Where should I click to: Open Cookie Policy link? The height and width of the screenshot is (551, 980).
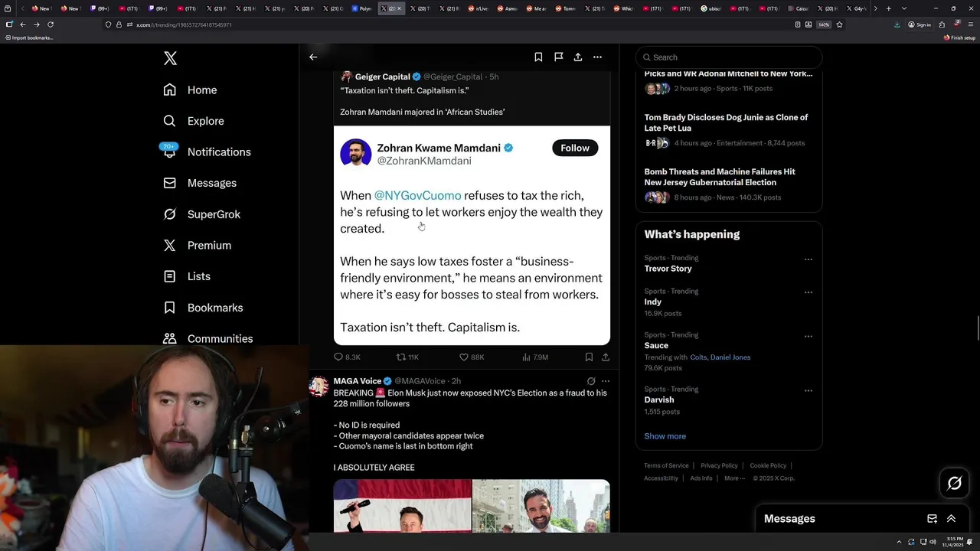[x=768, y=465]
